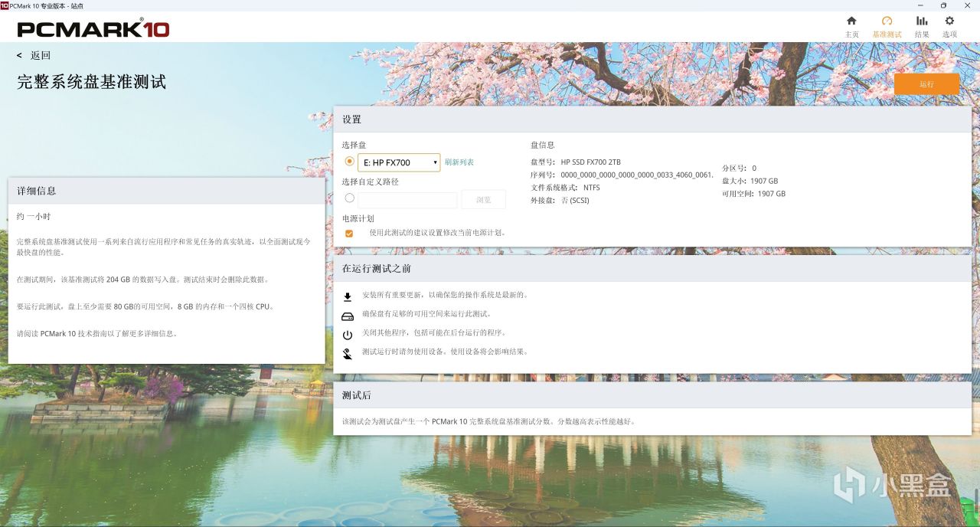Click the 测试运行时请勿使用设备 instruction text
The image size is (980, 527).
tap(445, 352)
